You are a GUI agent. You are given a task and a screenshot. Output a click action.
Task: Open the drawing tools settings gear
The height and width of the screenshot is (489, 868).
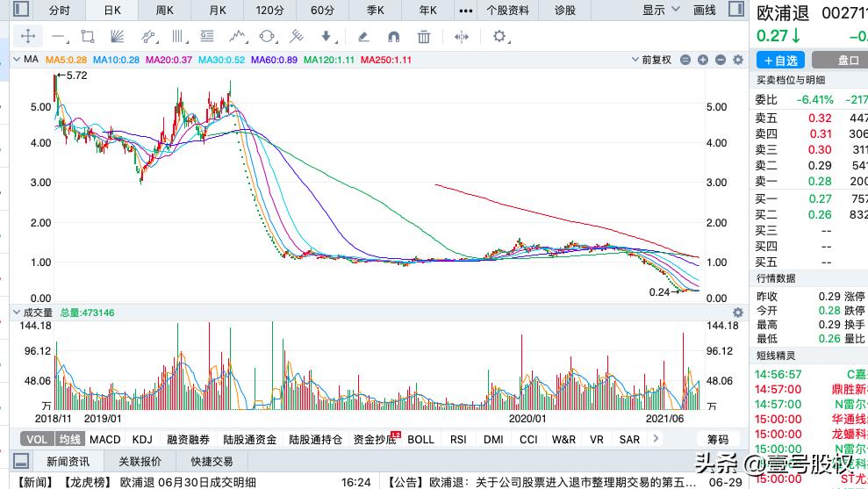coord(500,37)
